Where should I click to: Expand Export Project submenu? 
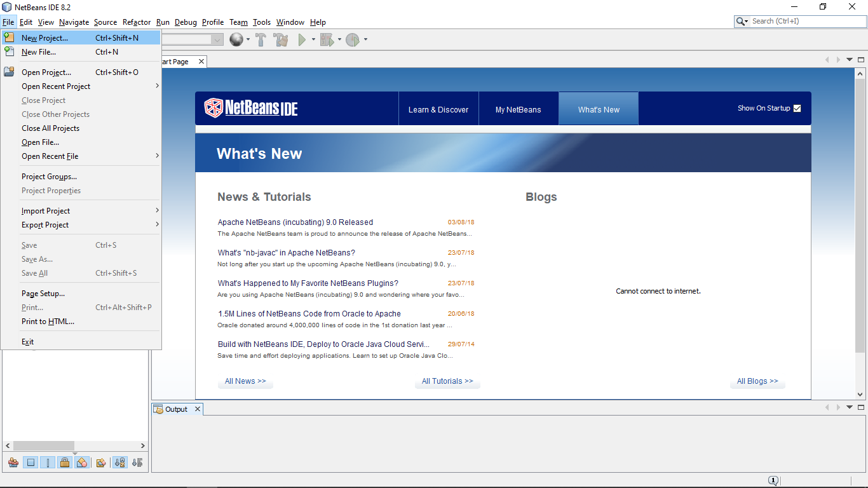click(81, 225)
